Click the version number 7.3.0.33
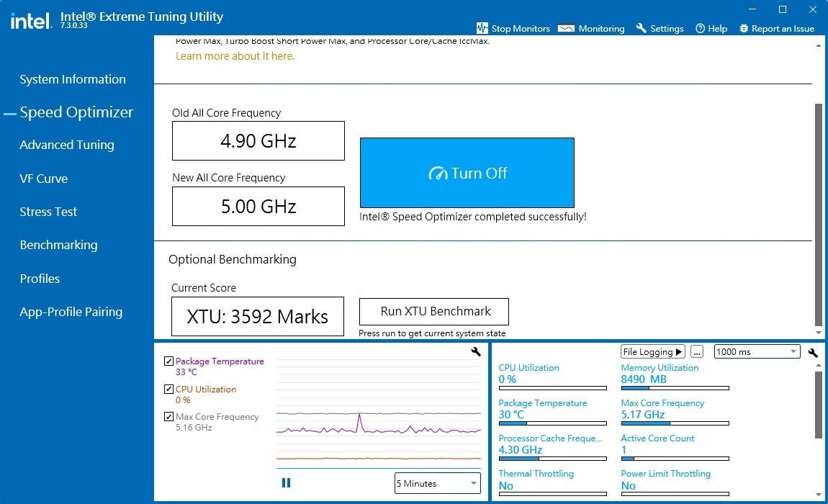The width and height of the screenshot is (828, 504). [74, 25]
